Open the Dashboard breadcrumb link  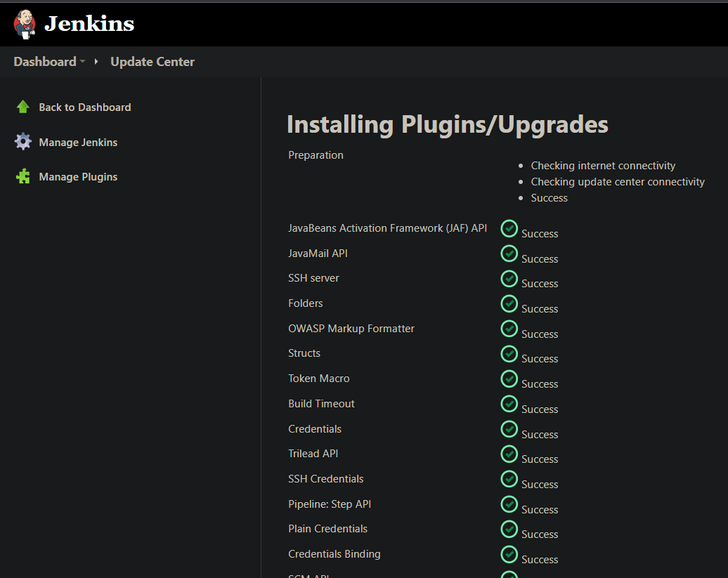tap(45, 62)
